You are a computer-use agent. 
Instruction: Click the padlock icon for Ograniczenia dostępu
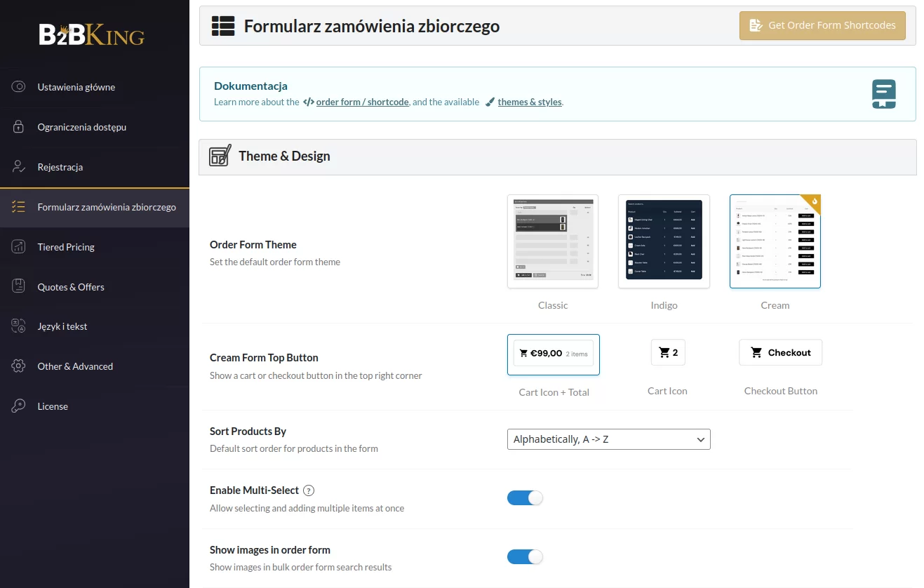click(19, 127)
